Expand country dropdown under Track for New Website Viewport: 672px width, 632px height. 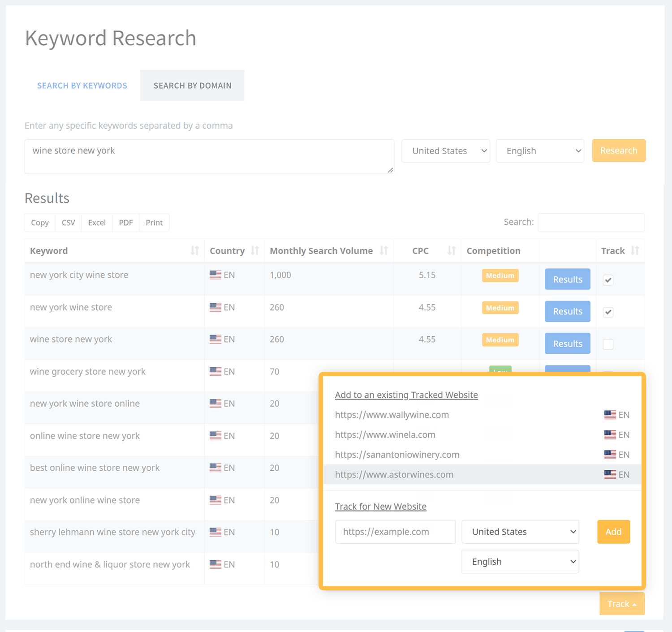pos(520,532)
